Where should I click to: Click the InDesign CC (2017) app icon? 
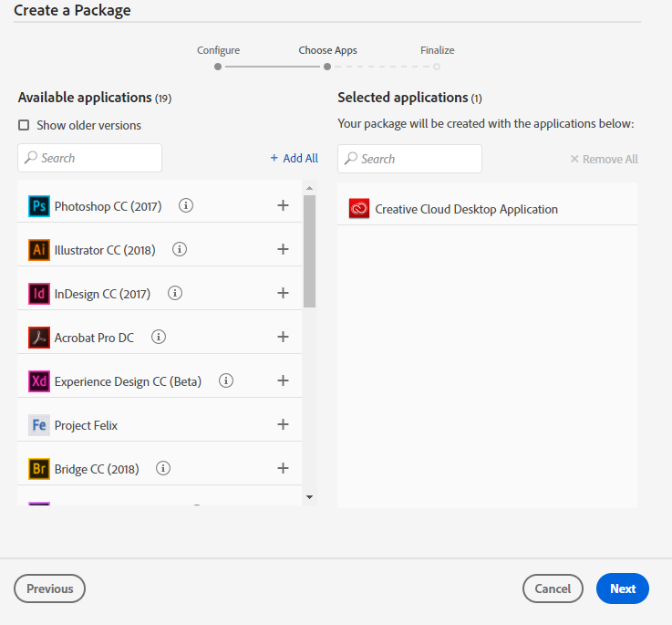click(x=39, y=294)
